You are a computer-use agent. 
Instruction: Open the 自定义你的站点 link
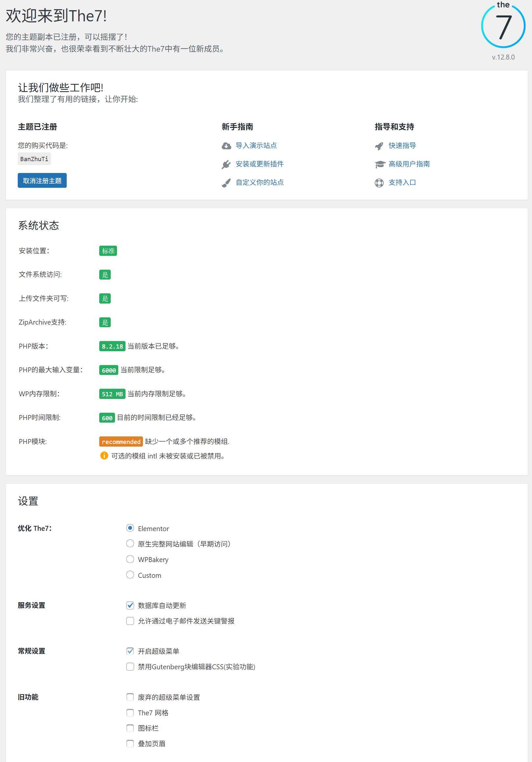coord(259,182)
